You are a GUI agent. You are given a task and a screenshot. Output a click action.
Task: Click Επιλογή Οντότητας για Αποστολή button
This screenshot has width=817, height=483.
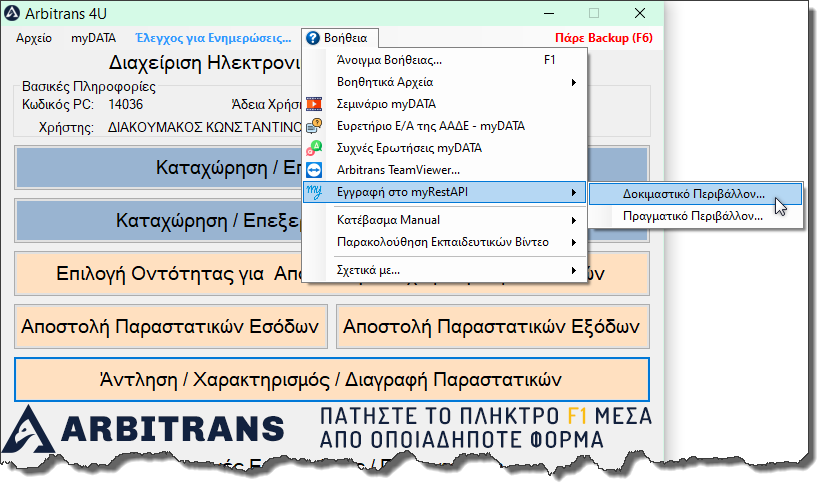point(158,274)
